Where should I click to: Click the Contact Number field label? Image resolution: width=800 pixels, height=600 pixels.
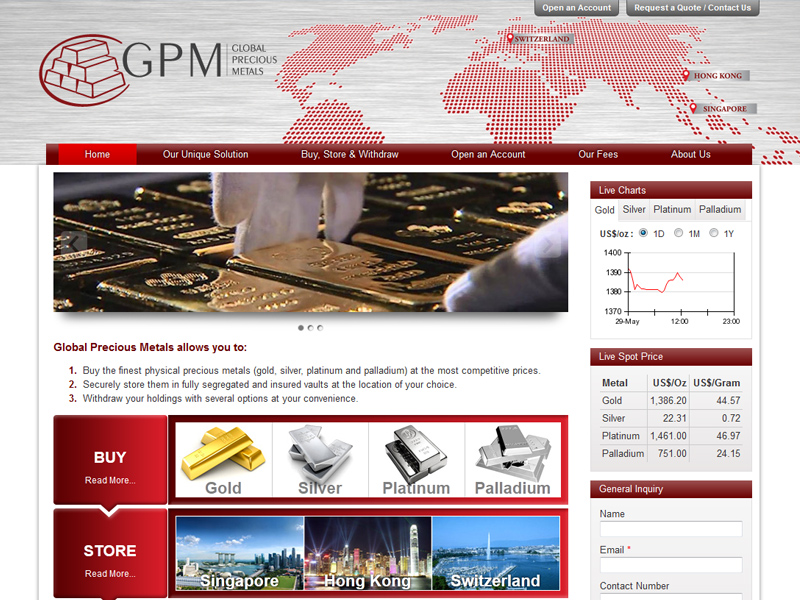634,586
